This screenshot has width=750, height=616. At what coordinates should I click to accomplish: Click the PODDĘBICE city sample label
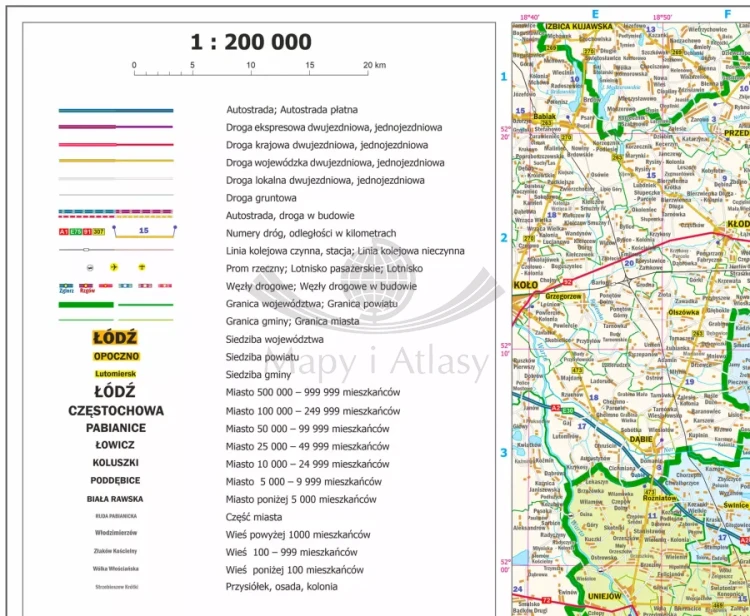tap(115, 481)
